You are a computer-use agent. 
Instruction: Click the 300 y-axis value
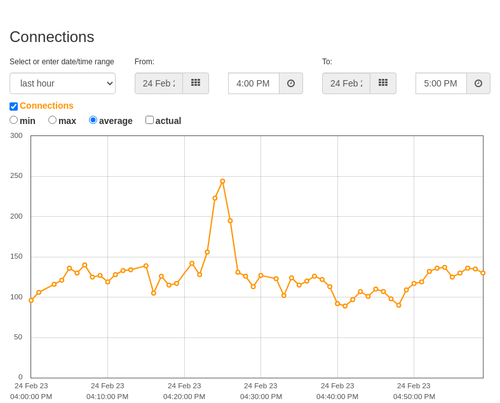tap(16, 136)
